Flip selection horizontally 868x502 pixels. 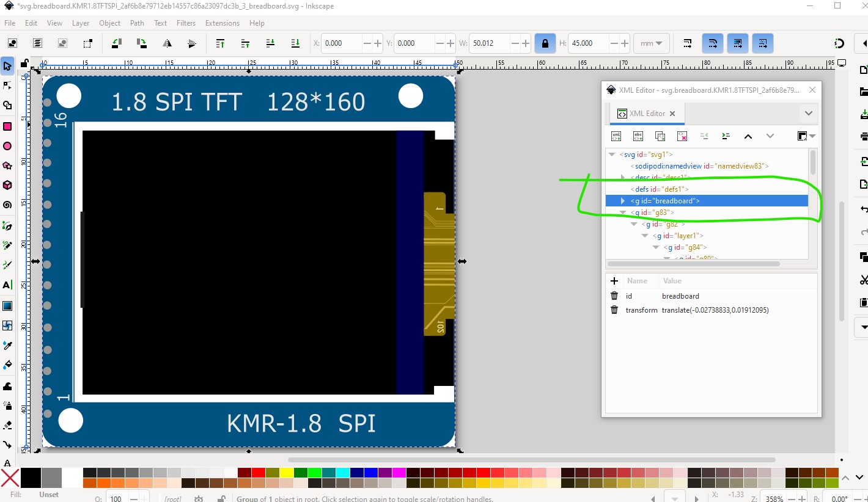click(x=167, y=43)
